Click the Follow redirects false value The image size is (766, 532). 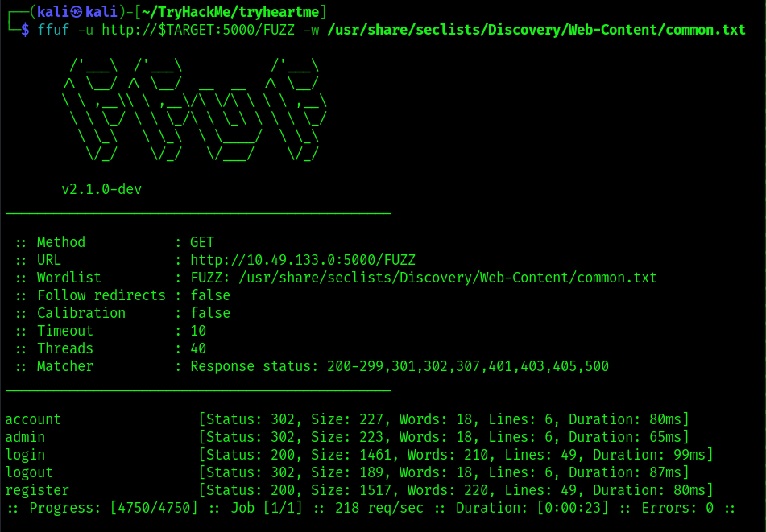[x=210, y=295]
